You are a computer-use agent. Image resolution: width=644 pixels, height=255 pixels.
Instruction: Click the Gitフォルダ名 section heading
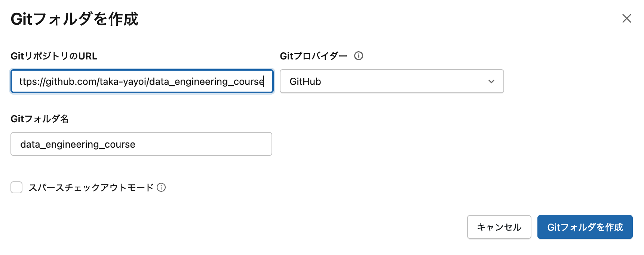40,119
